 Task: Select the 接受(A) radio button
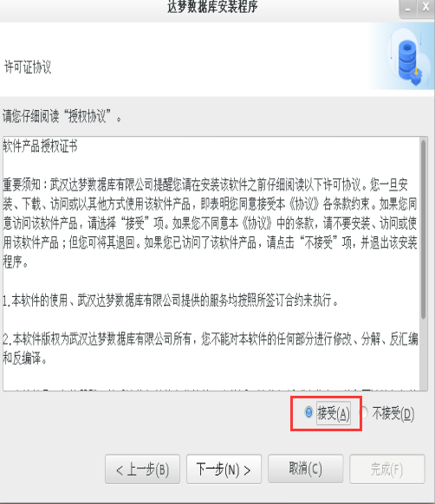point(308,413)
